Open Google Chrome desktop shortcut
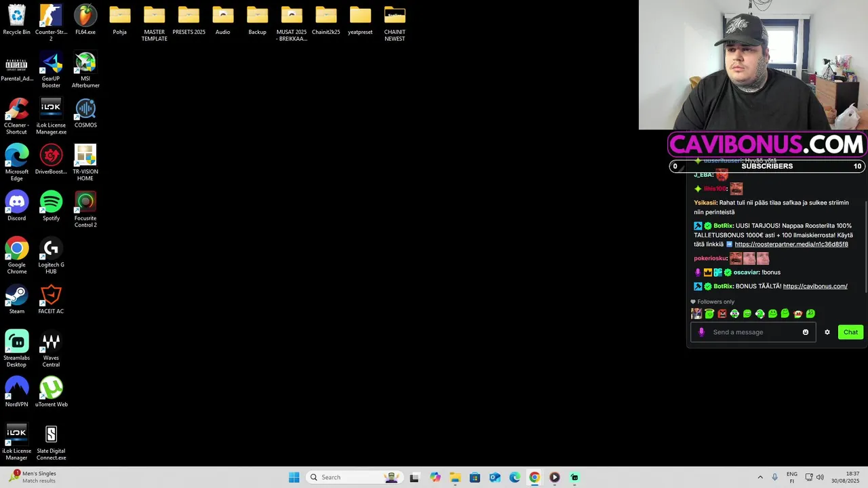The image size is (868, 488). tap(16, 256)
